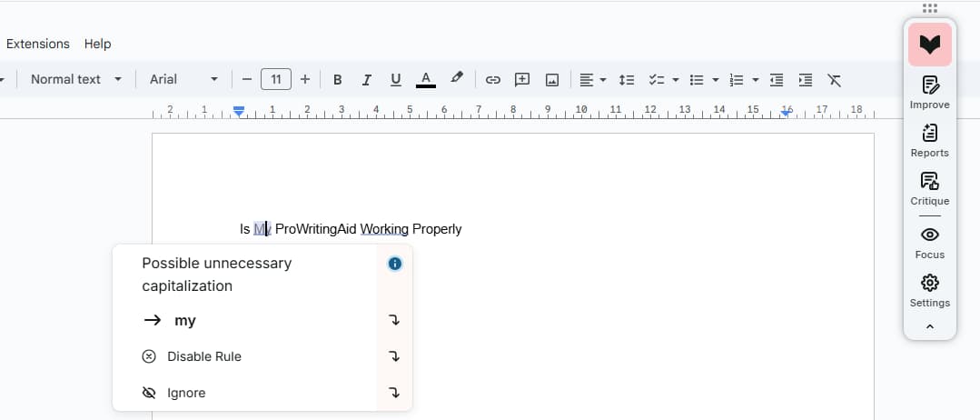Decrease font size with minus button

(247, 79)
